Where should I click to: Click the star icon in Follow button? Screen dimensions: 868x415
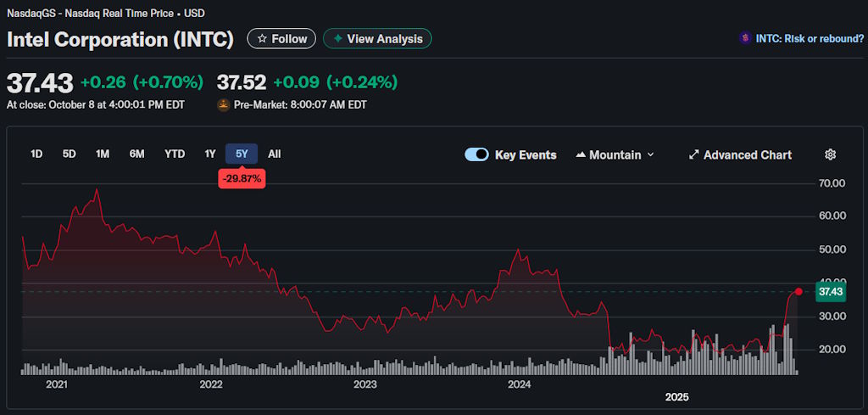tap(262, 39)
